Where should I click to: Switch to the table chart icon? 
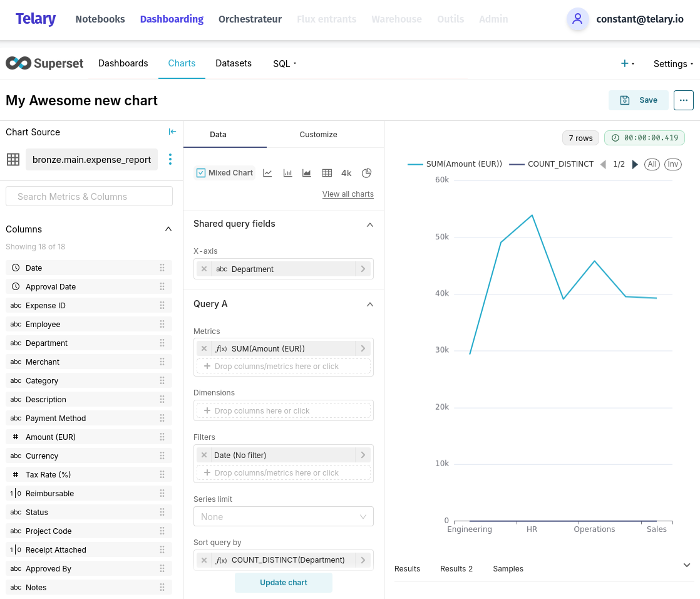pyautogui.click(x=327, y=173)
